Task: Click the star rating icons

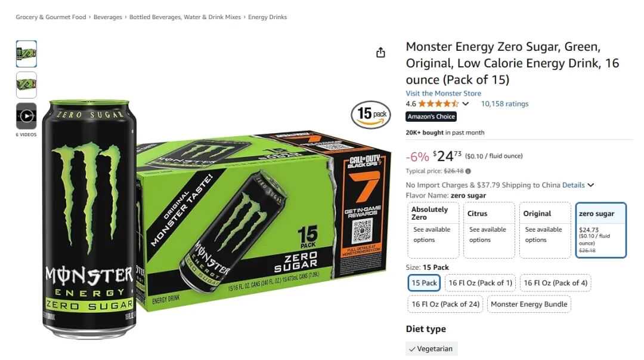Action: (x=438, y=104)
